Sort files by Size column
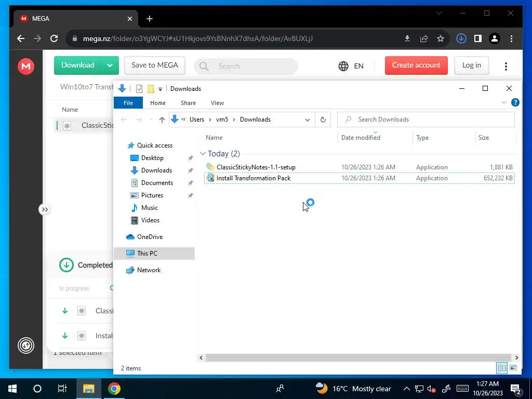Viewport: 532px width, 399px height. [484, 137]
